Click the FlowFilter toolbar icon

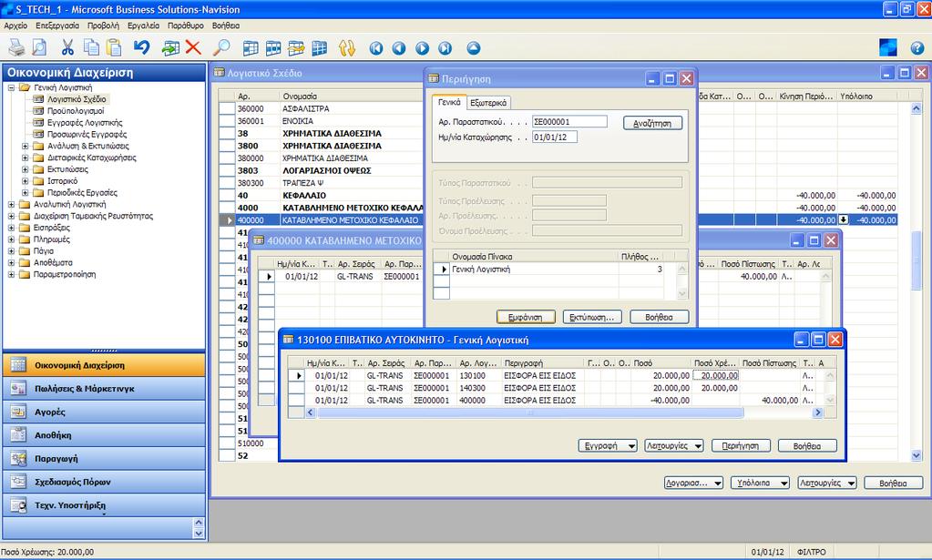click(296, 48)
